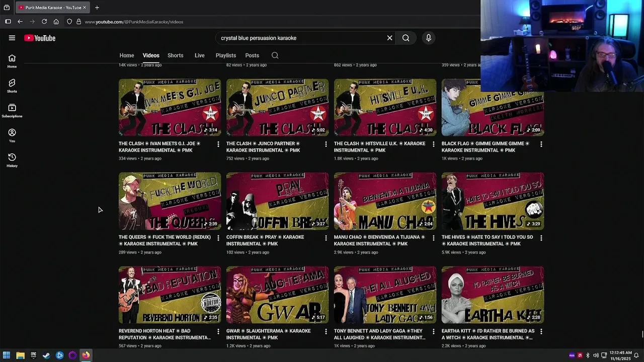Close the Punk Media Karaoke tab

[85, 8]
